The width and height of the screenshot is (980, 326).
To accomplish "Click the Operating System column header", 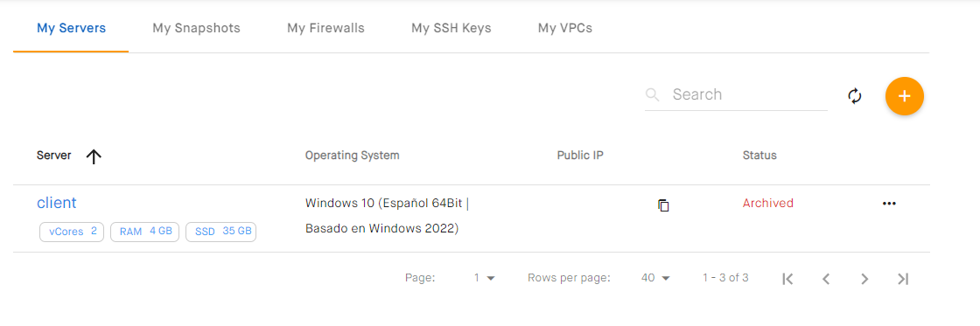I will coord(352,156).
